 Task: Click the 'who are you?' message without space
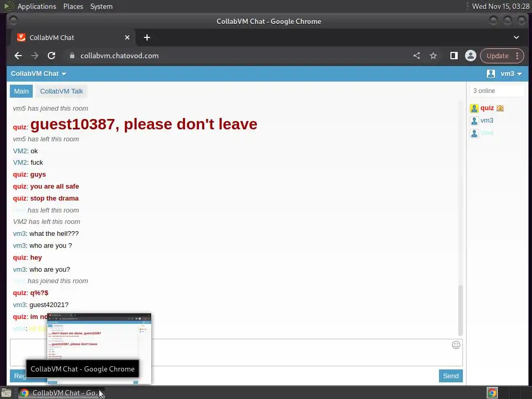coord(49,270)
